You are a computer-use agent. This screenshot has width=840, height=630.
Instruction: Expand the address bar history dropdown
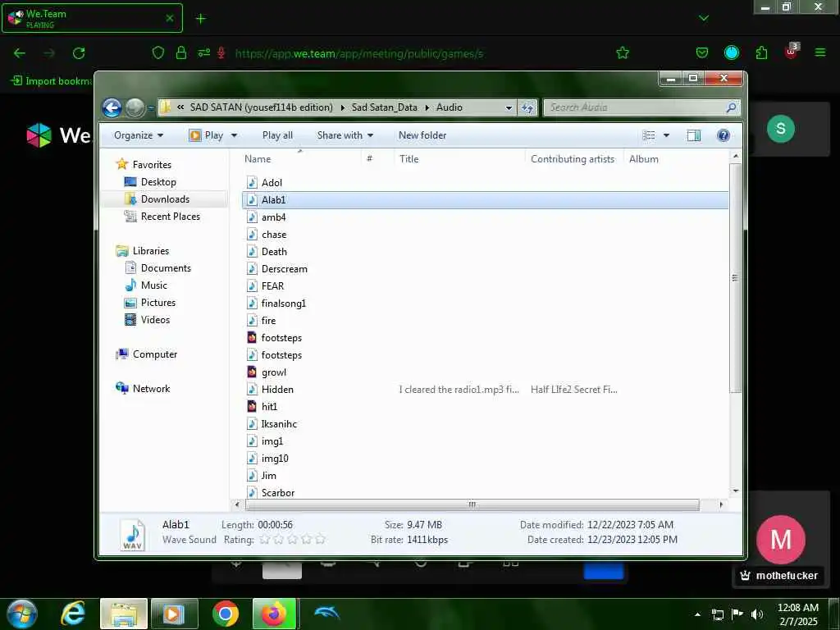pyautogui.click(x=509, y=107)
